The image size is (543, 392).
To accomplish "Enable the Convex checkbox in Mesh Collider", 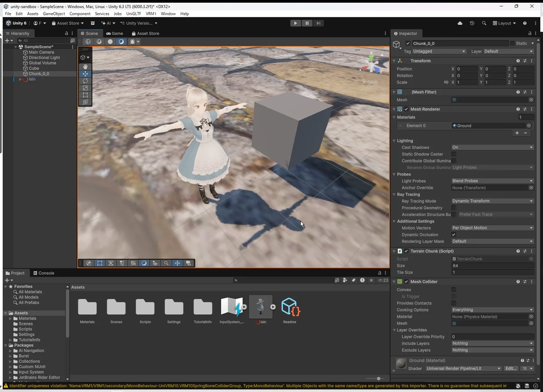I will pos(453,290).
